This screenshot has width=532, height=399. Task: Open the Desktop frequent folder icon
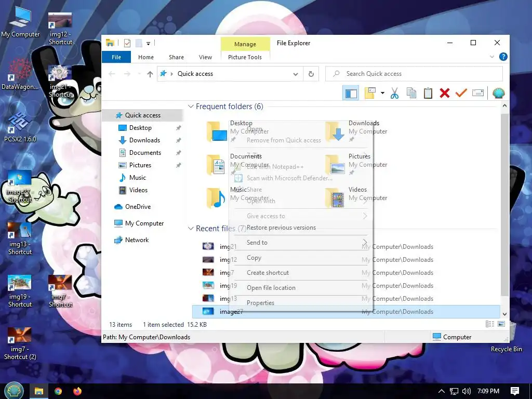(x=217, y=131)
